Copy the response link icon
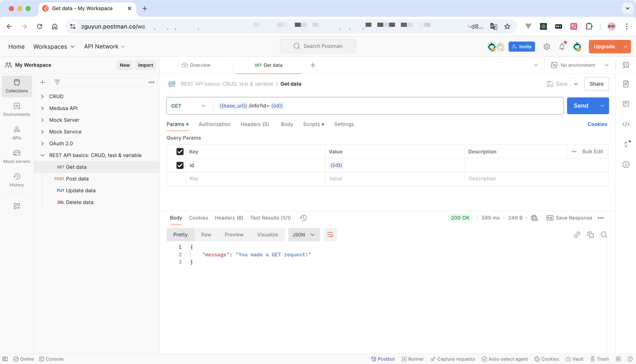The height and width of the screenshot is (364, 636). coord(577,235)
